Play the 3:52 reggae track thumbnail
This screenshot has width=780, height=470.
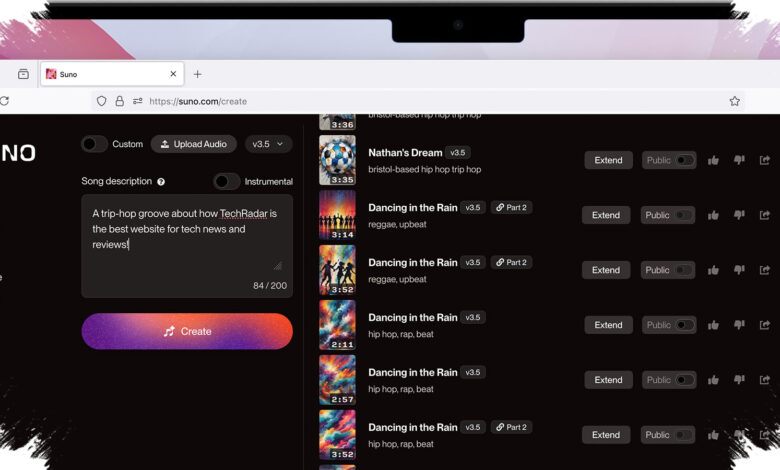337,270
